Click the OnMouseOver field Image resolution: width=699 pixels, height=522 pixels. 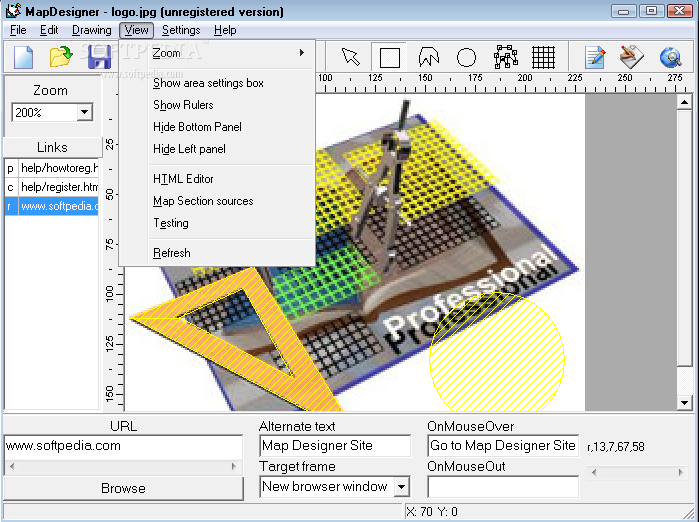coord(503,445)
